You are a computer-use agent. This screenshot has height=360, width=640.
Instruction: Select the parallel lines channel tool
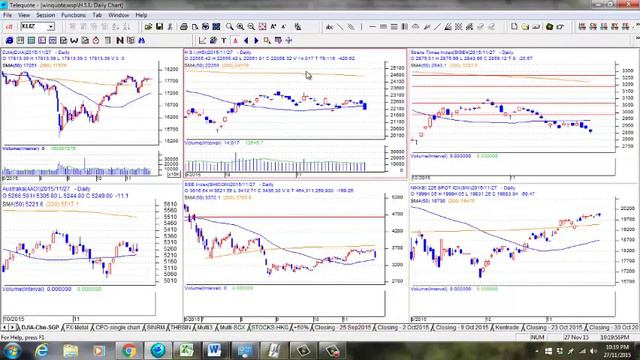pos(351,27)
